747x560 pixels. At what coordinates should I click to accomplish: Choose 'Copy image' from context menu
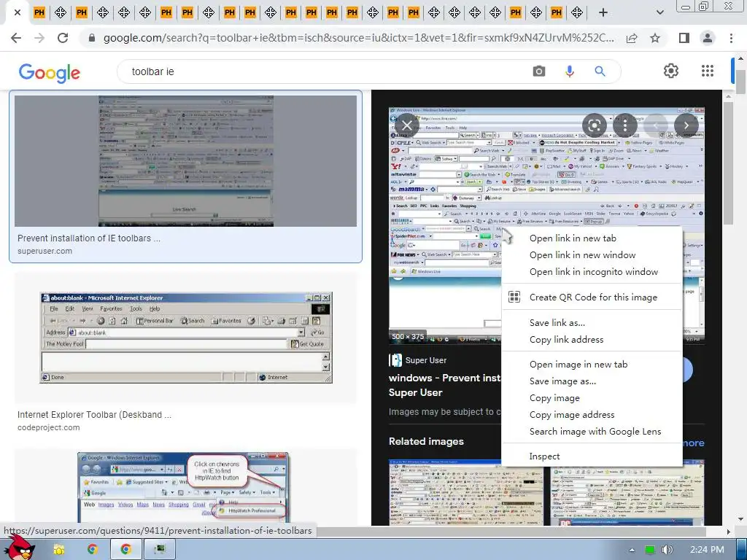[592, 397]
